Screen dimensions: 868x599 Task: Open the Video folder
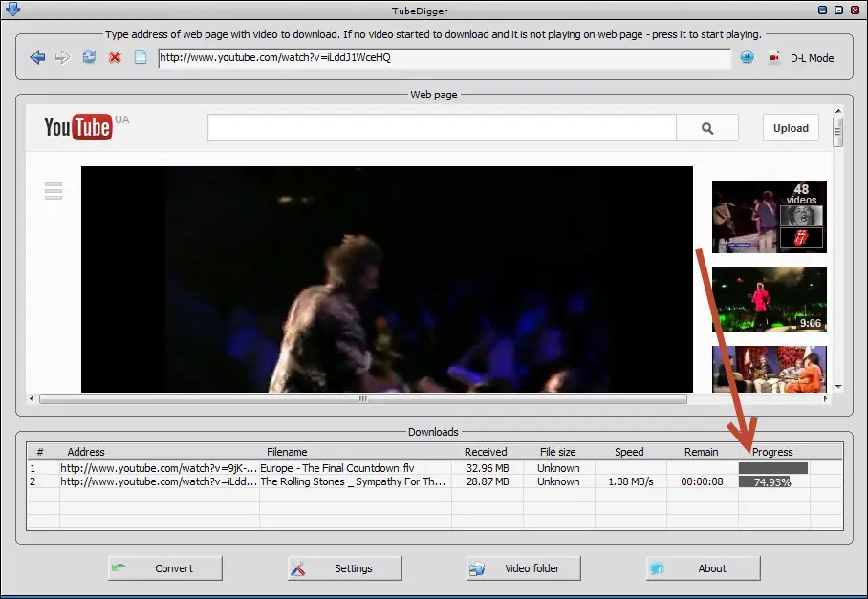tap(524, 568)
